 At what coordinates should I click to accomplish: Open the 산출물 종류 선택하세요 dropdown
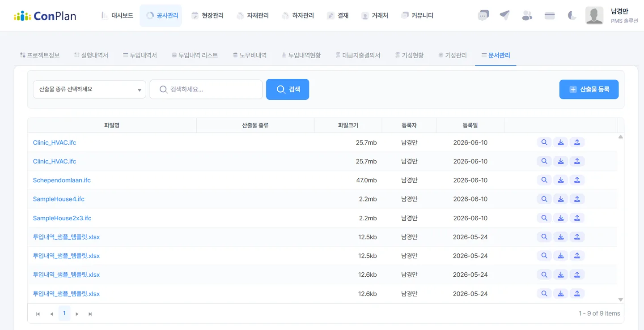point(89,90)
